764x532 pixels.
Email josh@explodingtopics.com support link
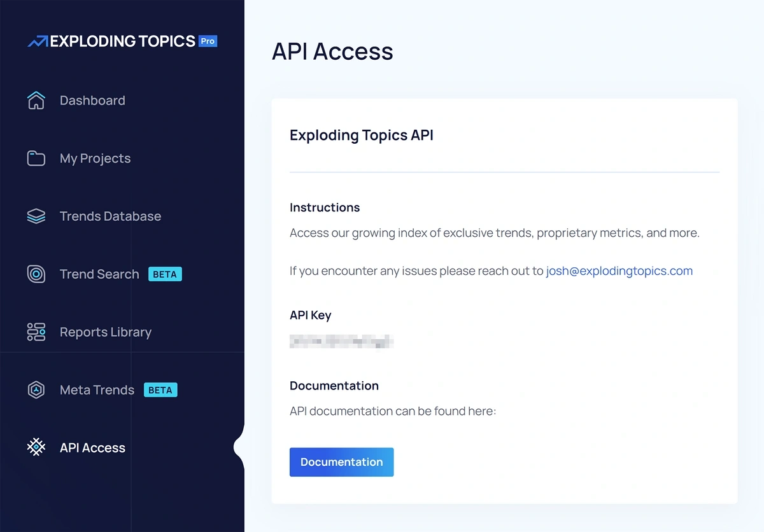[619, 271]
